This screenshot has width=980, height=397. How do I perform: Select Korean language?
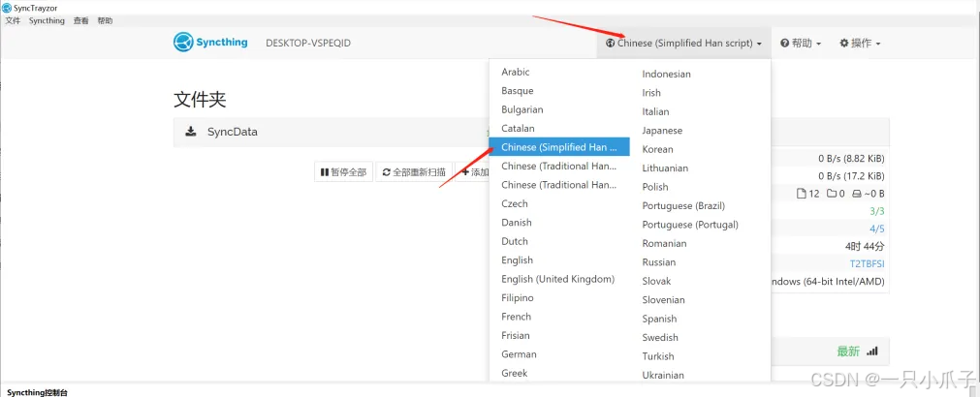coord(700,149)
